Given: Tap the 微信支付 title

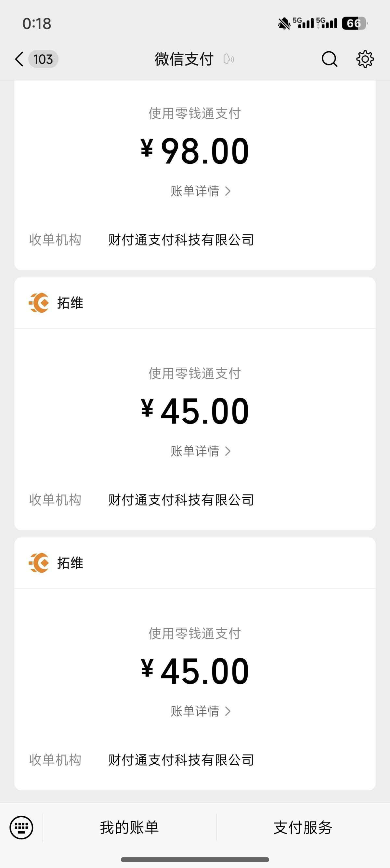Looking at the screenshot, I should (x=184, y=59).
